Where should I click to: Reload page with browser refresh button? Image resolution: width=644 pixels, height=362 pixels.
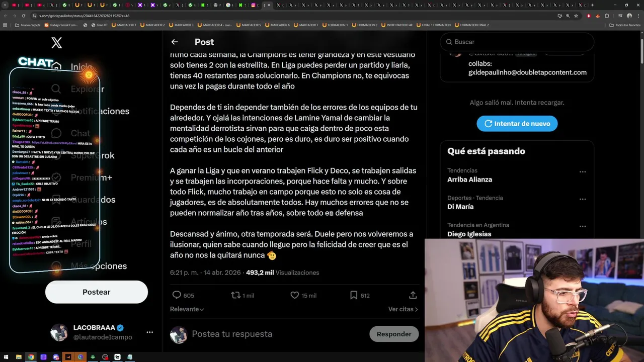coord(23,16)
